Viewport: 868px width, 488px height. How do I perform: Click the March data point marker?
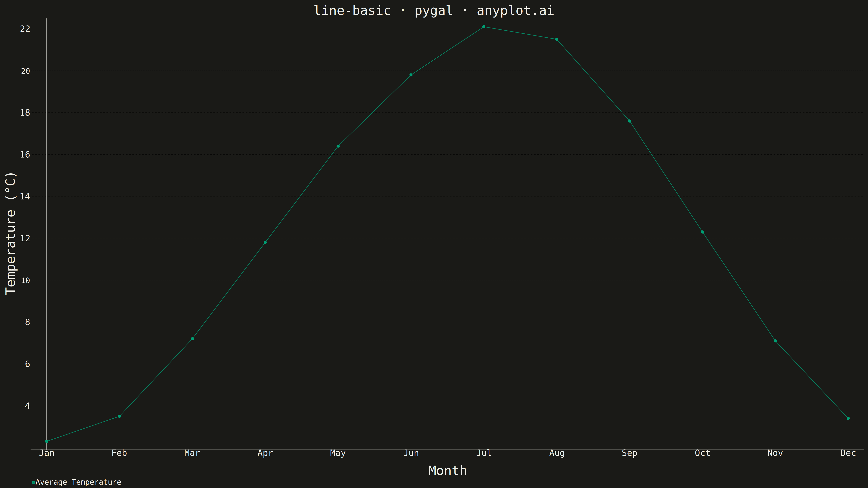(x=192, y=339)
